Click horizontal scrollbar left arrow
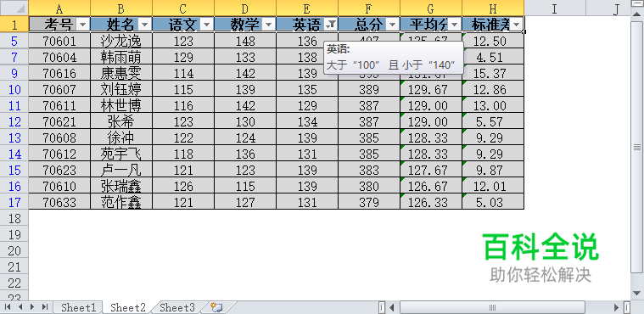 point(392,307)
